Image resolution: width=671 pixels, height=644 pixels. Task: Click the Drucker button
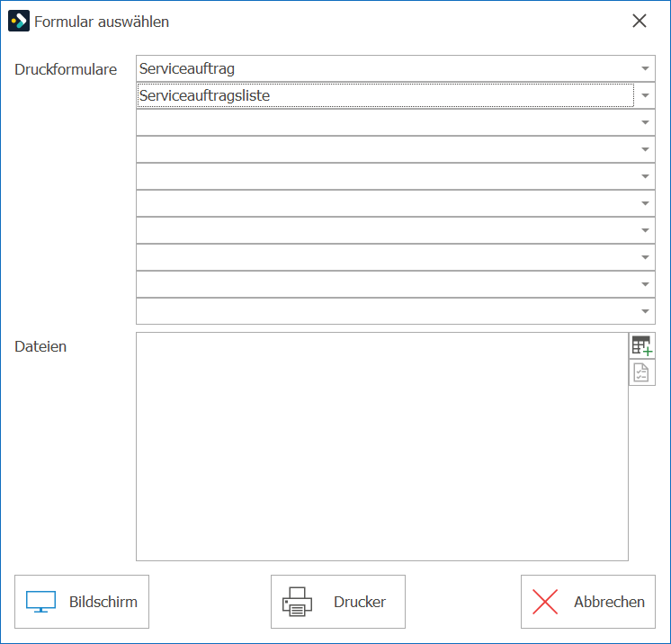(x=338, y=602)
